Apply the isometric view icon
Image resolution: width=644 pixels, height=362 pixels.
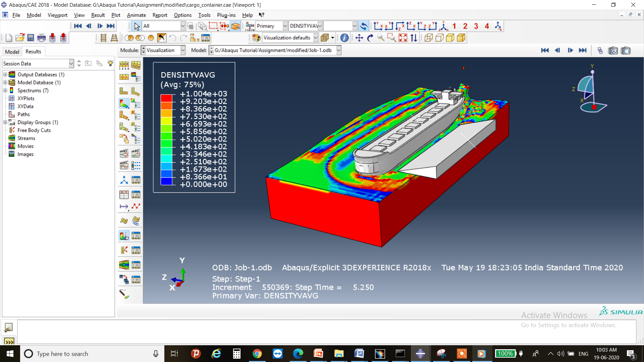[x=443, y=26]
